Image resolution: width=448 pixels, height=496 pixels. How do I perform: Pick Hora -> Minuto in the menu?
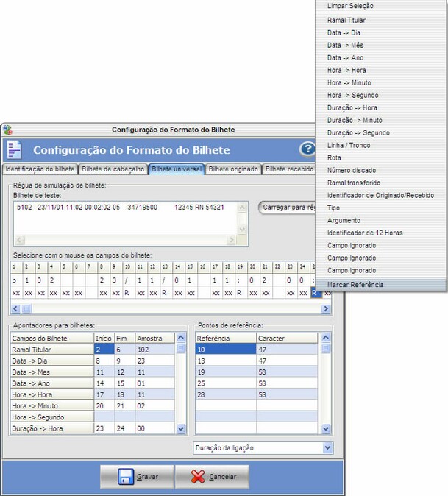pyautogui.click(x=349, y=83)
